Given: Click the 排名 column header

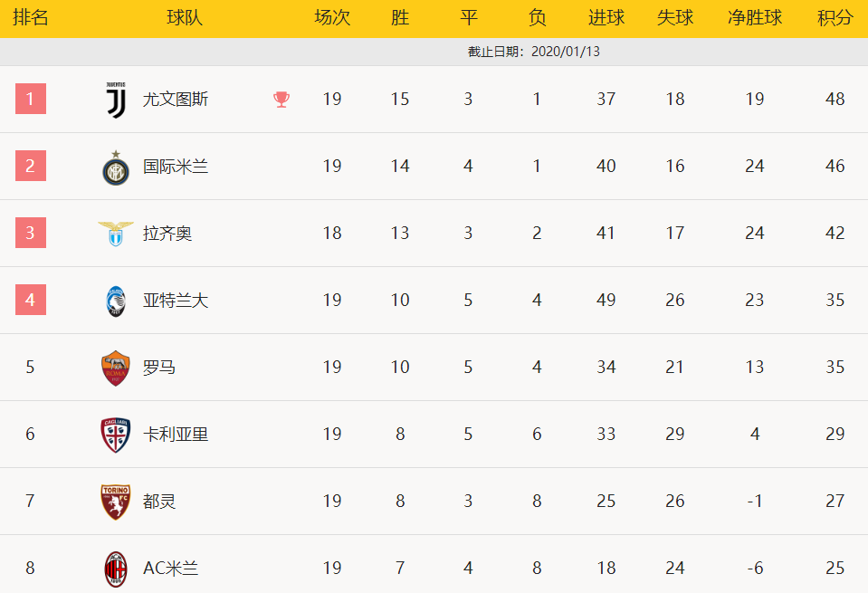Looking at the screenshot, I should (31, 18).
